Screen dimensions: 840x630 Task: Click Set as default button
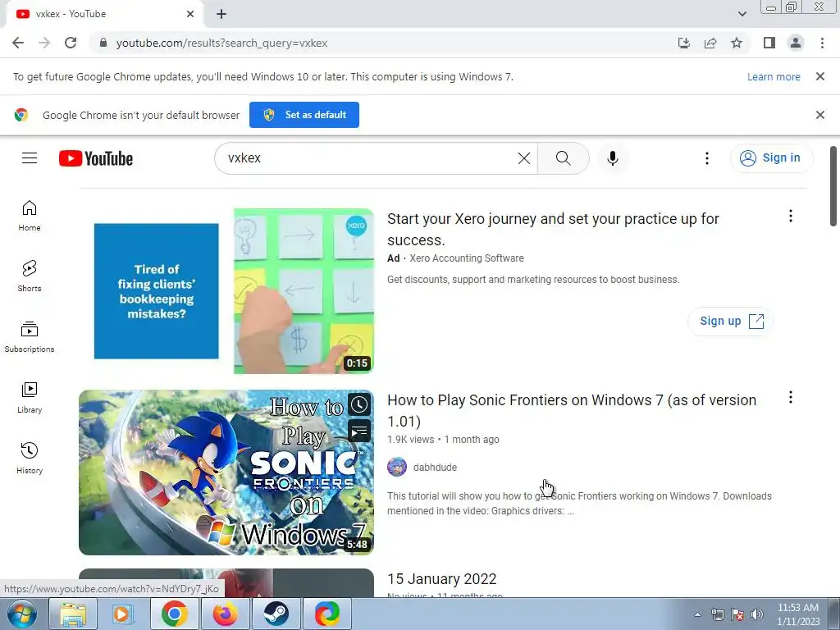coord(304,115)
